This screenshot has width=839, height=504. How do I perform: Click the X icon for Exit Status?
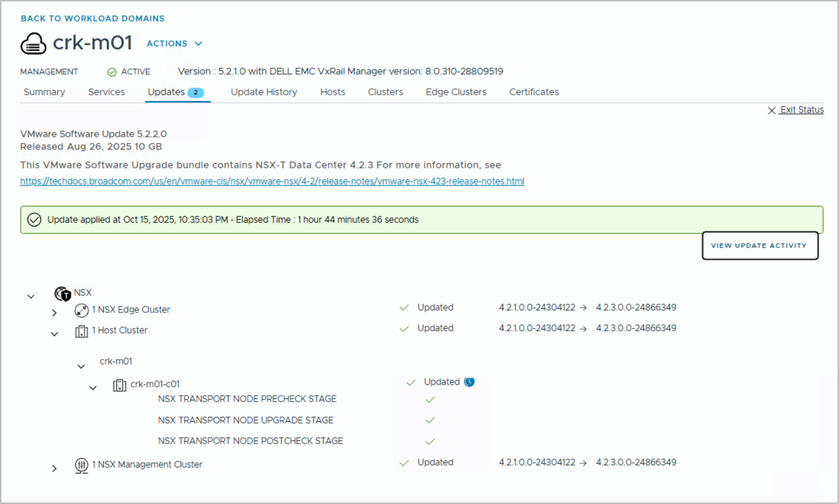point(772,111)
